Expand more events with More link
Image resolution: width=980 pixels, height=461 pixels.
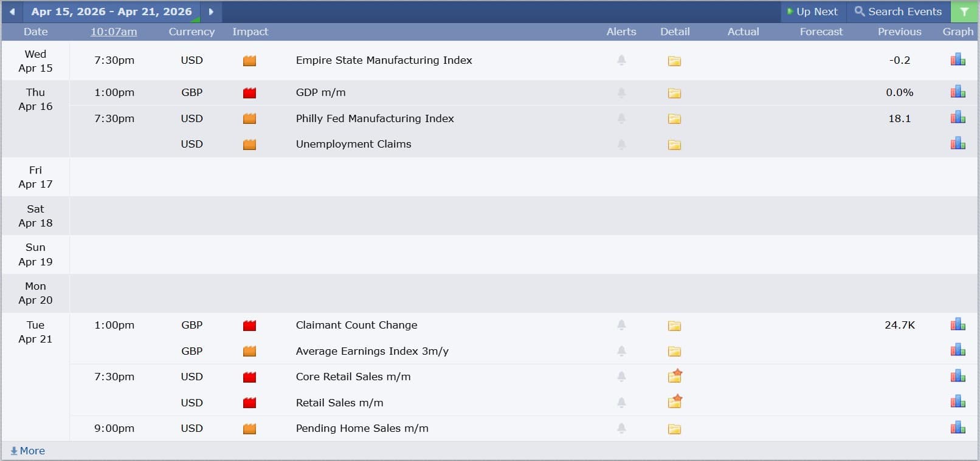pyautogui.click(x=28, y=451)
